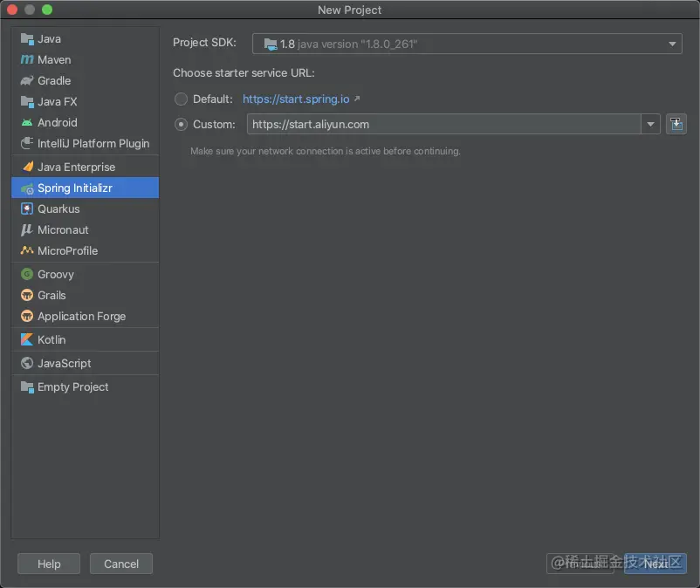Click the Quarkus logo icon
Viewport: 700px width, 588px height.
27,209
